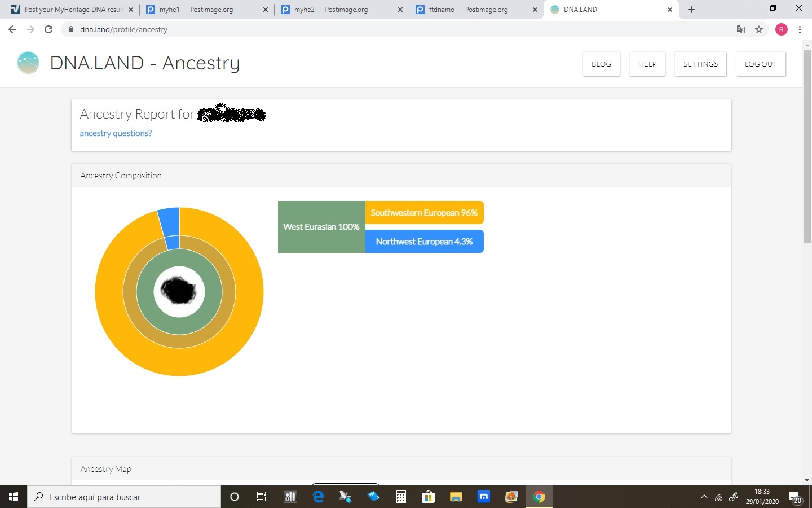Open Task View on the taskbar

[x=262, y=497]
